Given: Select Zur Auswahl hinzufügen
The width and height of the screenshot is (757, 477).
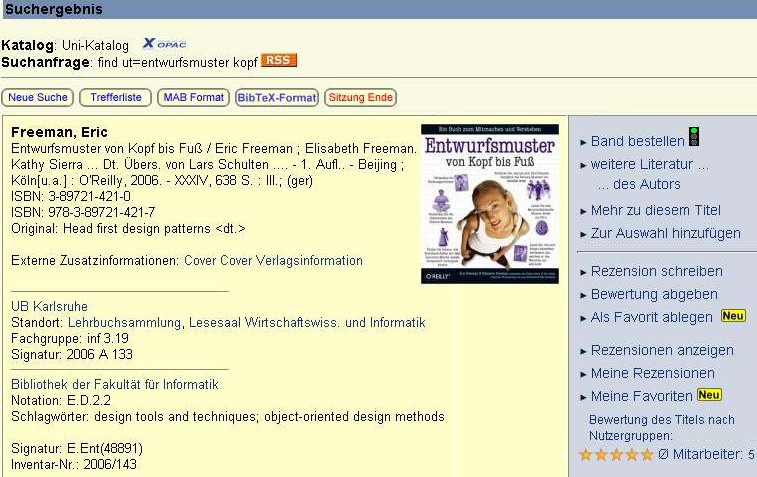Looking at the screenshot, I should (665, 234).
